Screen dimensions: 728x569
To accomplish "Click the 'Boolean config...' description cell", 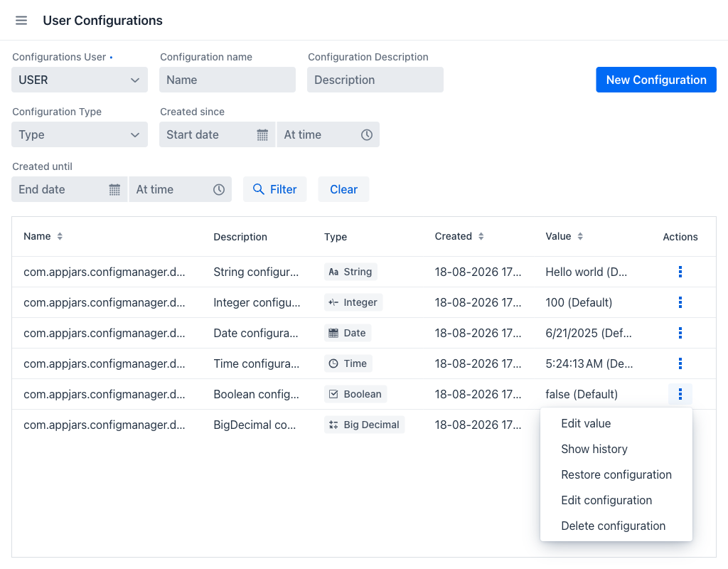I will coord(256,394).
